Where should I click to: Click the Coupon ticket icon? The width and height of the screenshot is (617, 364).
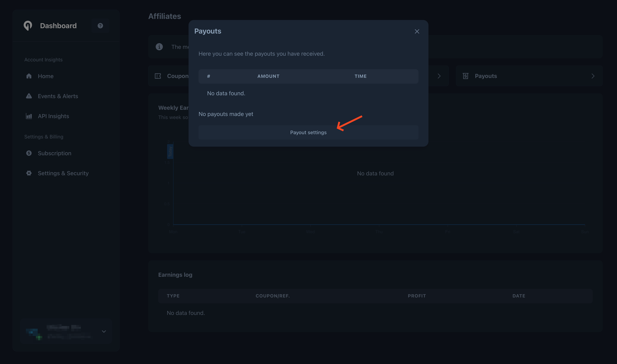(158, 76)
